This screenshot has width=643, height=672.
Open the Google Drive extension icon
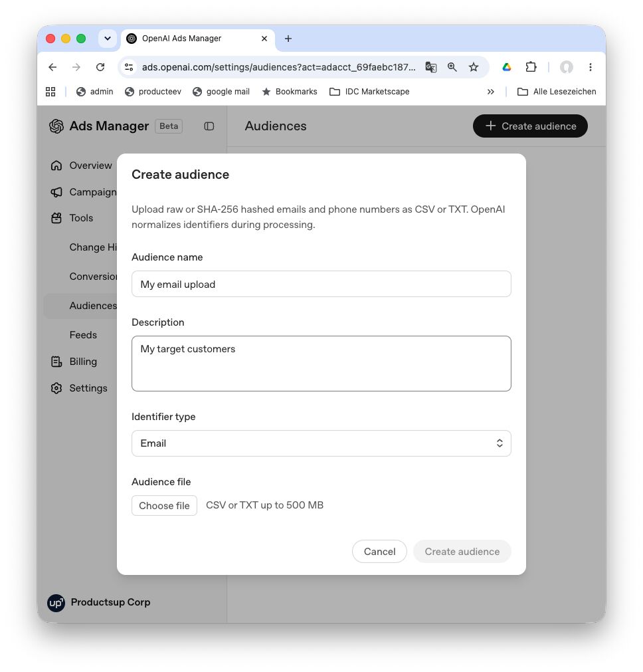(507, 67)
